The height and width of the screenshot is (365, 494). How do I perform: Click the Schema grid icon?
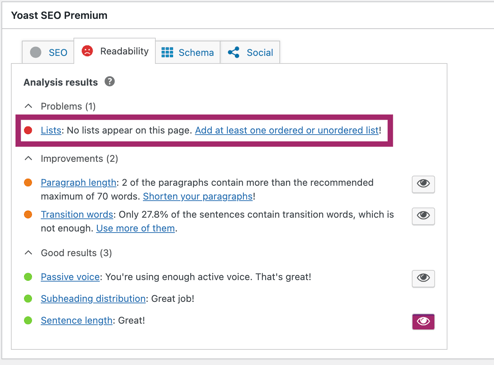pyautogui.click(x=167, y=52)
